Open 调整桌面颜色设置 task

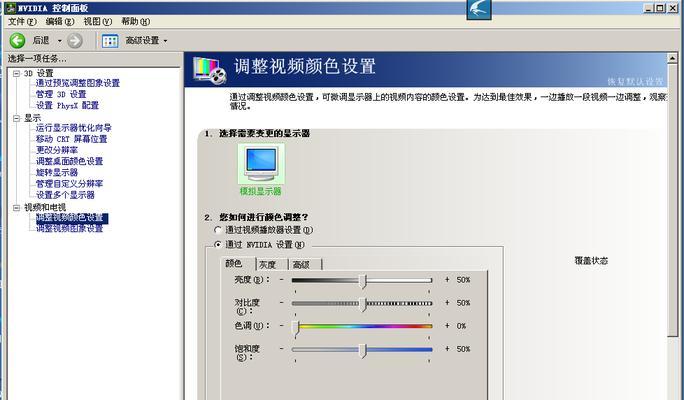(69, 161)
